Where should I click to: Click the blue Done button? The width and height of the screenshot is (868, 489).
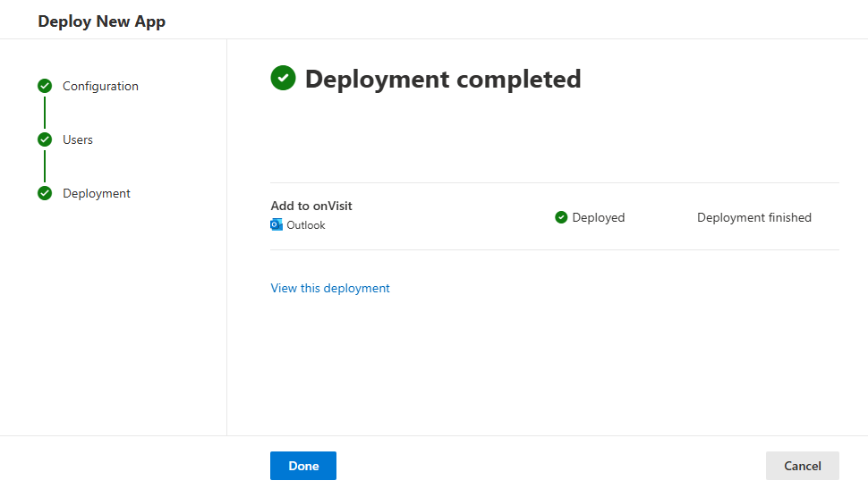(x=303, y=466)
